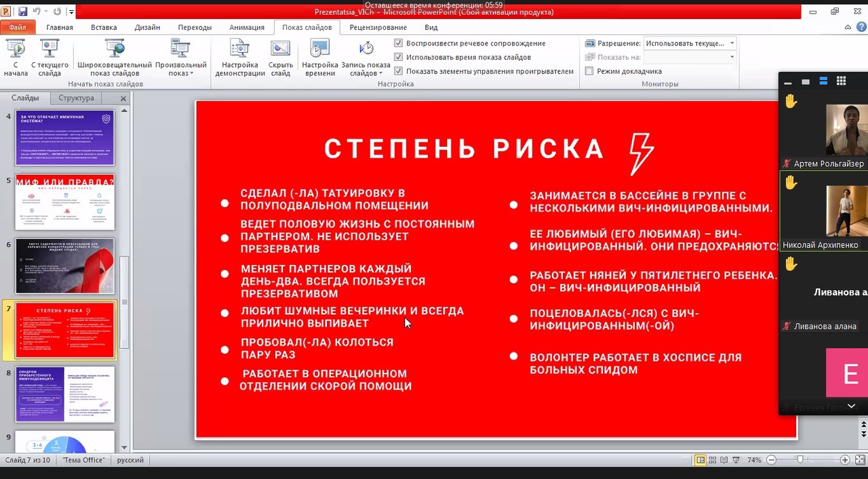Open the undo history dropdown arrow
Image resolution: width=868 pixels, height=479 pixels.
tap(45, 12)
